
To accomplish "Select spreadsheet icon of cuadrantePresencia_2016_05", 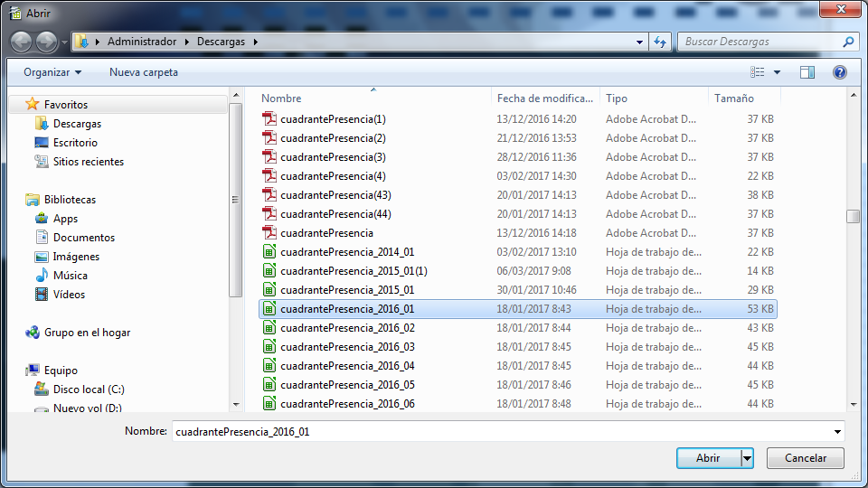I will (269, 385).
